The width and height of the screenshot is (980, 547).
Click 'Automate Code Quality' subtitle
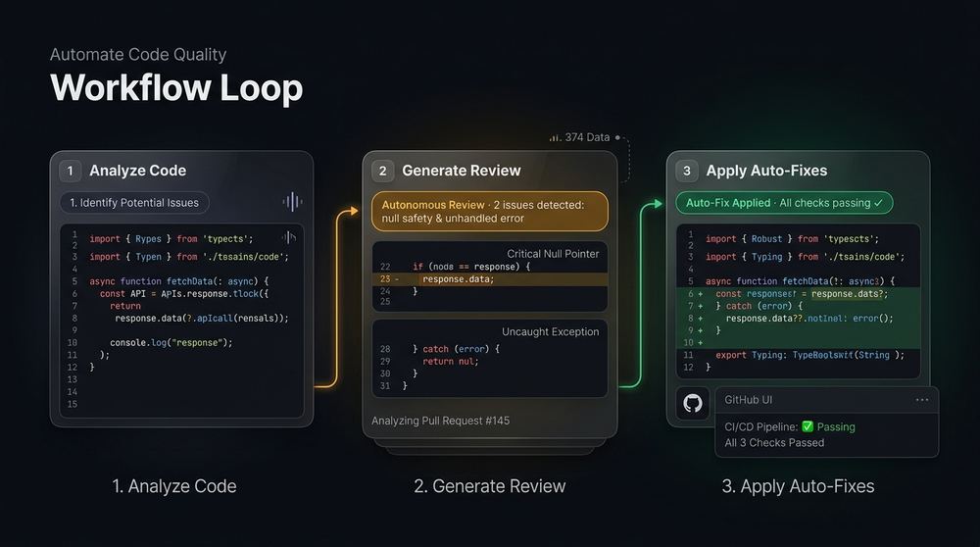pyautogui.click(x=138, y=54)
